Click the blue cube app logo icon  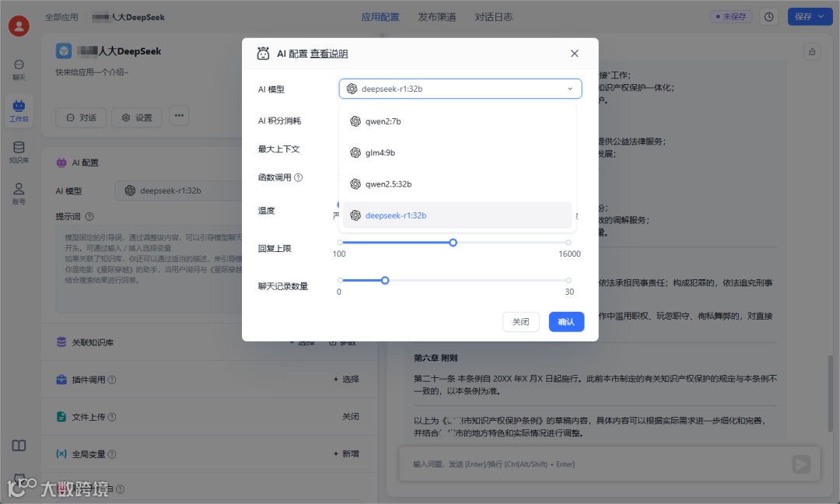[x=64, y=51]
